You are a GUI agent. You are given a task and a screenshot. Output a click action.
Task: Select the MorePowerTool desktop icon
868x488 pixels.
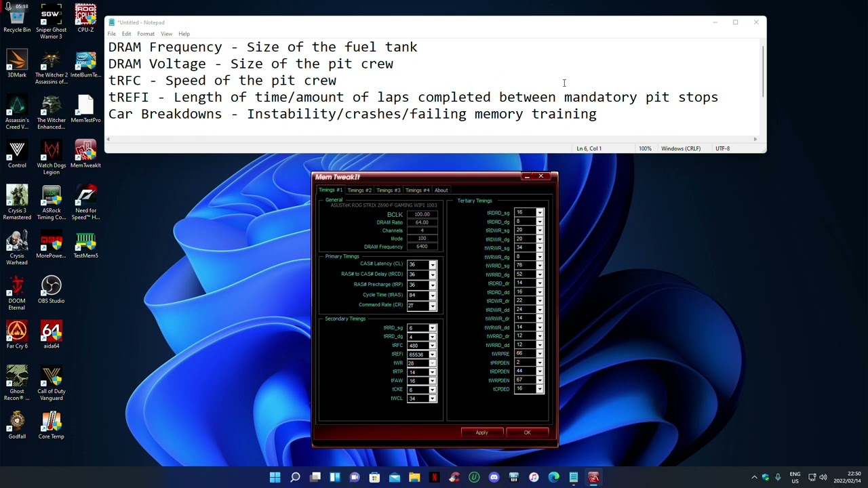coord(51,245)
